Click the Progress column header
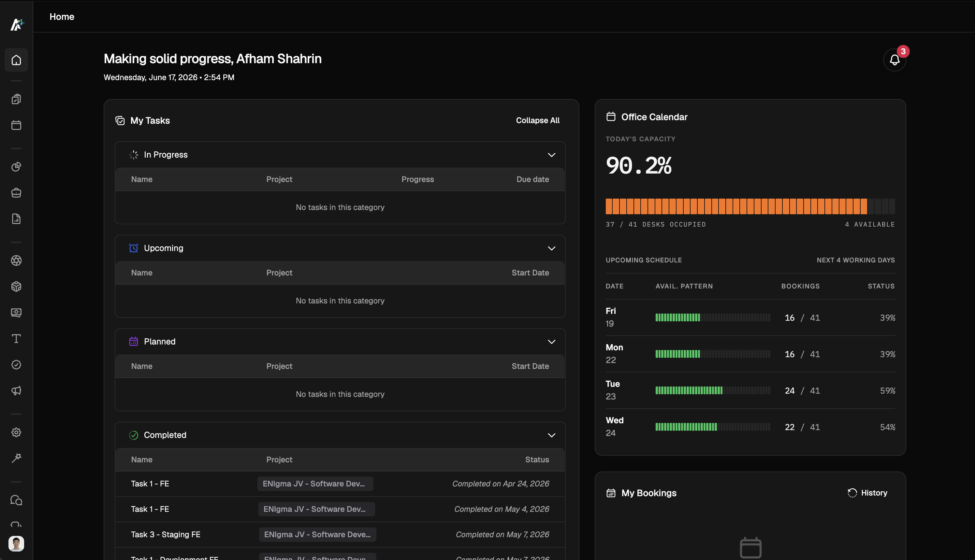This screenshot has width=975, height=560. click(x=418, y=179)
